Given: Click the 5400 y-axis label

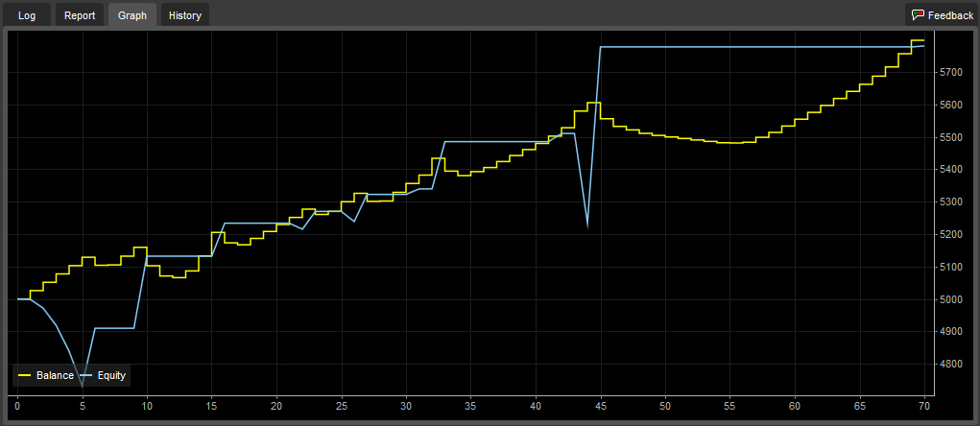Looking at the screenshot, I should pyautogui.click(x=950, y=170).
